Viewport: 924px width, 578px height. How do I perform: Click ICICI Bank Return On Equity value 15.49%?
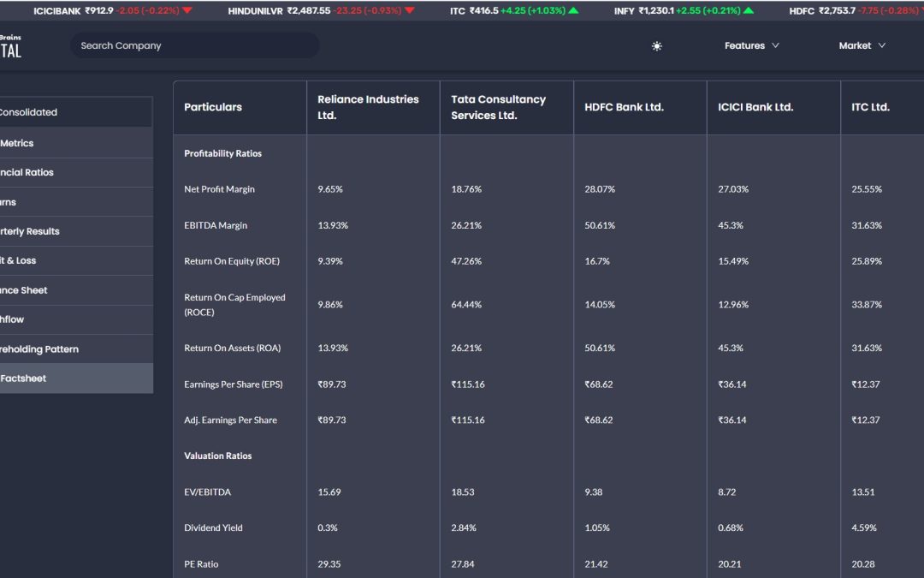click(733, 261)
